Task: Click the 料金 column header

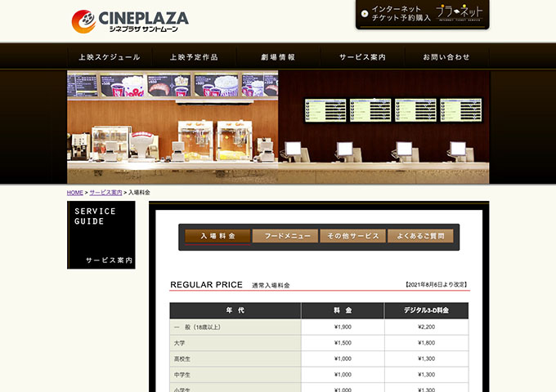Action: coord(343,310)
